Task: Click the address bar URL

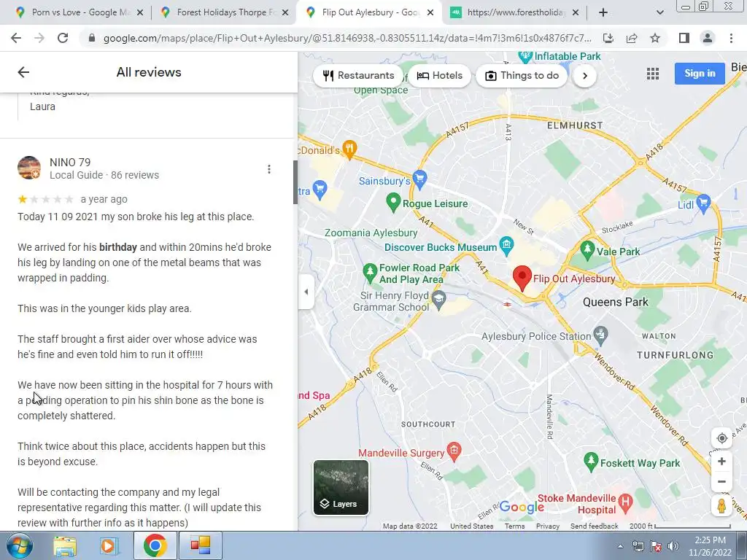Action: pos(347,38)
